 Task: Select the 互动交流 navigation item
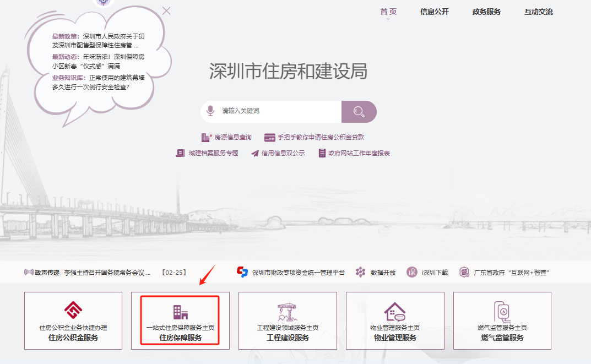coord(540,11)
